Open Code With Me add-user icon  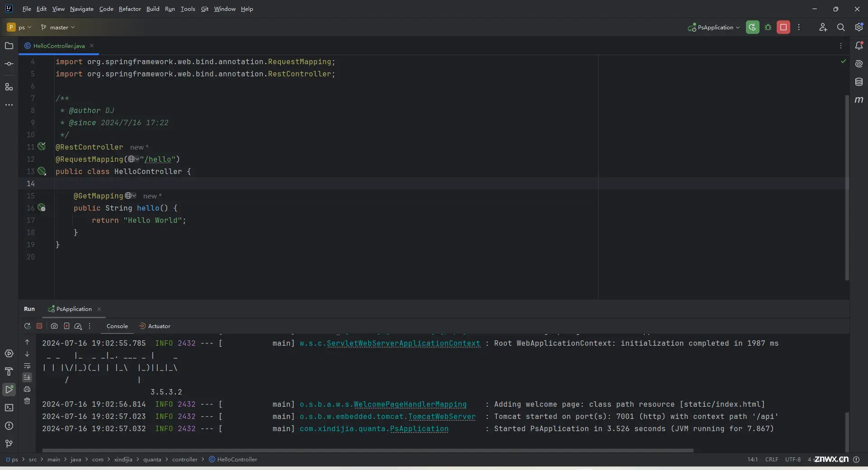(823, 27)
